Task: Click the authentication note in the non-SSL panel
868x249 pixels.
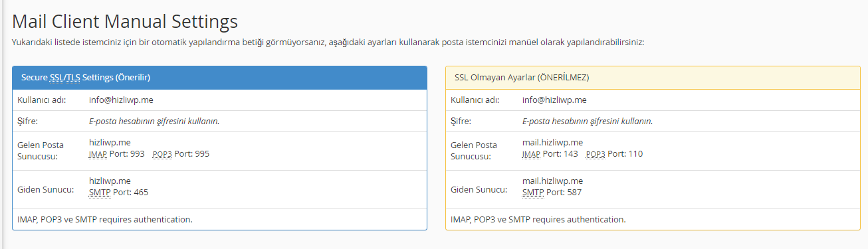Action: 538,219
